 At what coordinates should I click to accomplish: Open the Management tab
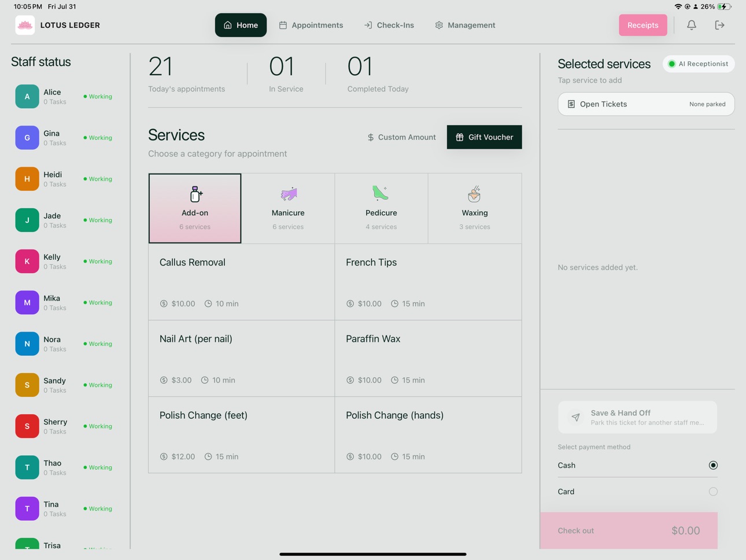(465, 25)
